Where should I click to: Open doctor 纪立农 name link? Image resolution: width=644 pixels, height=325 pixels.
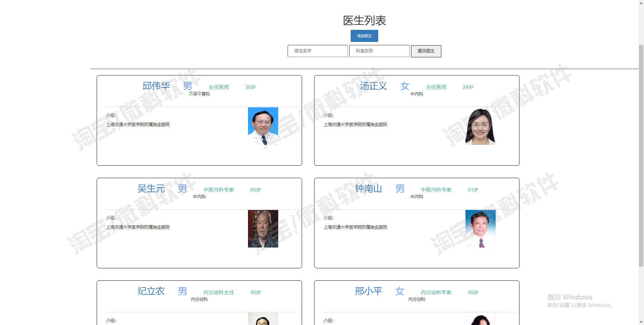click(x=151, y=291)
